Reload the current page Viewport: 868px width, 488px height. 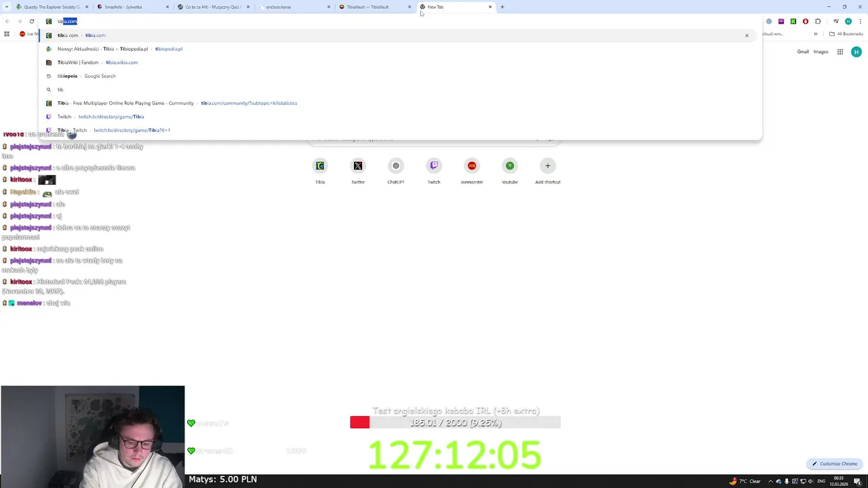pyautogui.click(x=31, y=21)
